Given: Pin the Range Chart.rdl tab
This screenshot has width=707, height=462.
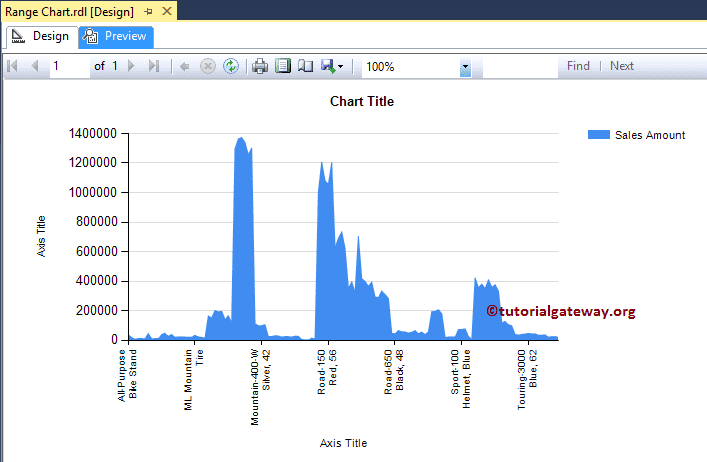Looking at the screenshot, I should [x=148, y=12].
